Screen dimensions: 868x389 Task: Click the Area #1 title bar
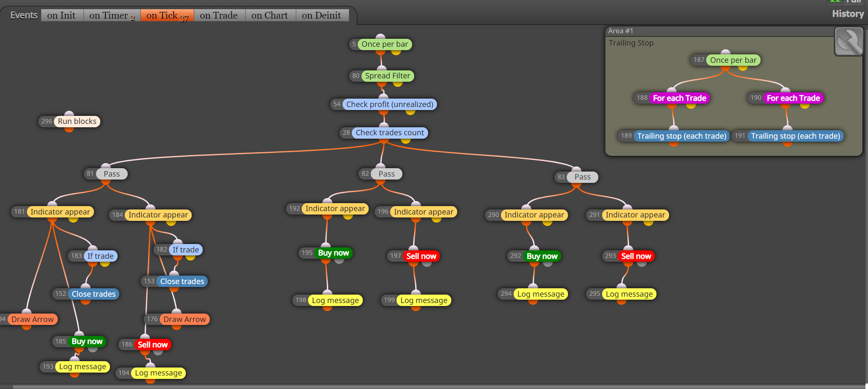pyautogui.click(x=720, y=31)
